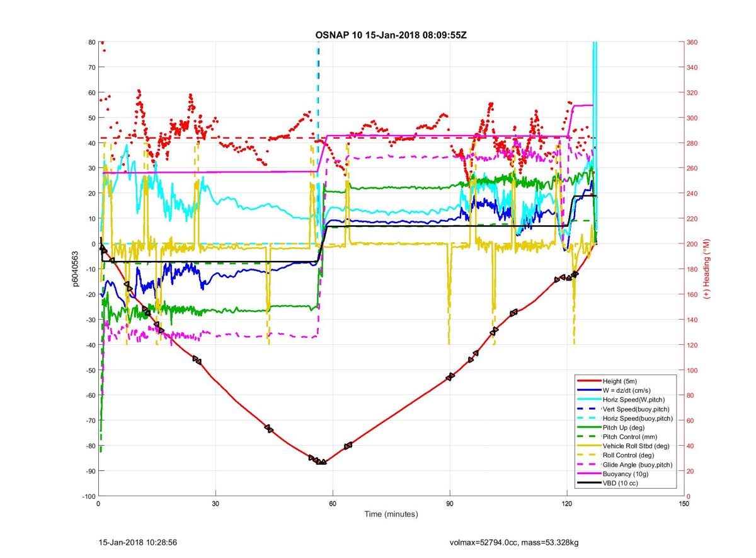Click the 180 tick on the heading axis

pyautogui.click(x=692, y=269)
